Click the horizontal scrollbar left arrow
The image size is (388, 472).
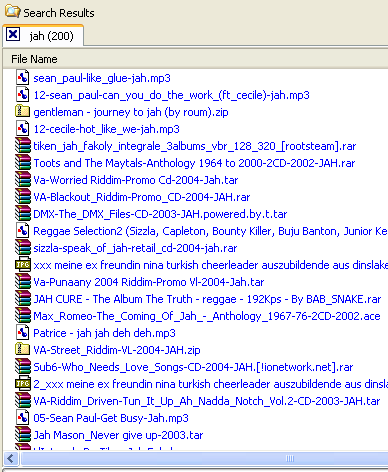tap(11, 459)
